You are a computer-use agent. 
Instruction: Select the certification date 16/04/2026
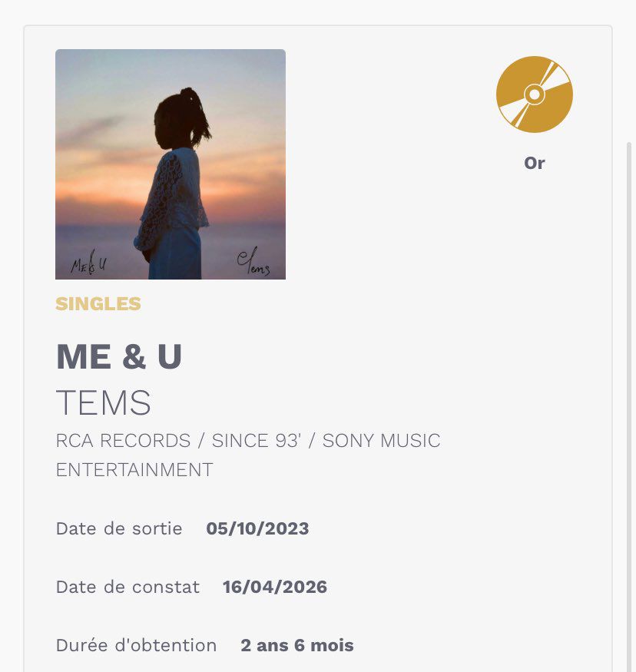275,587
